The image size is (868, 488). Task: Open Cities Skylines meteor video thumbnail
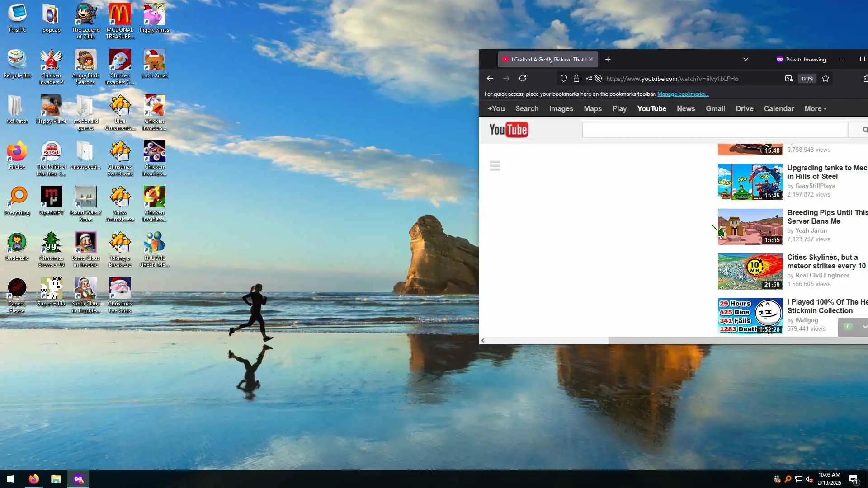click(750, 271)
